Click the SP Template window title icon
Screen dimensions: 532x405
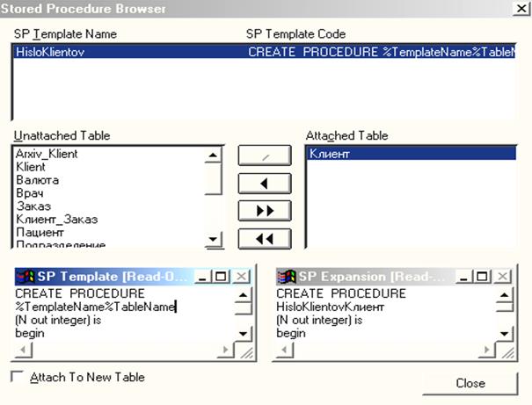click(25, 276)
